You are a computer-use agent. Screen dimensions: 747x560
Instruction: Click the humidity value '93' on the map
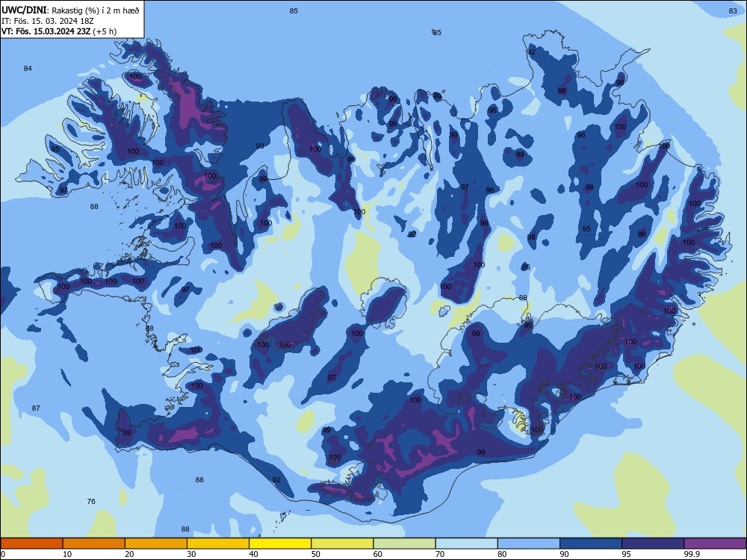(x=260, y=146)
